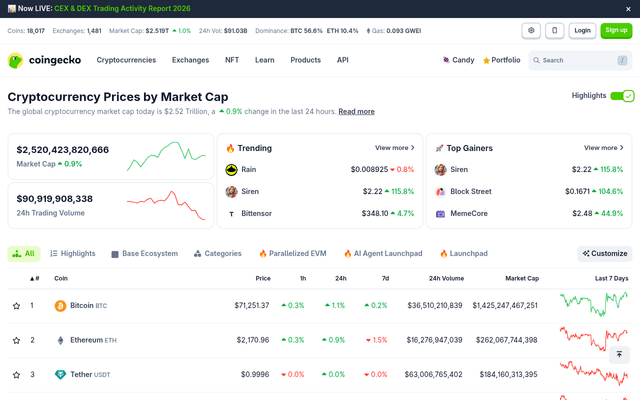Screen dimensions: 640x400
Task: Click Siren avatar in Top Gainers
Action: click(x=440, y=170)
